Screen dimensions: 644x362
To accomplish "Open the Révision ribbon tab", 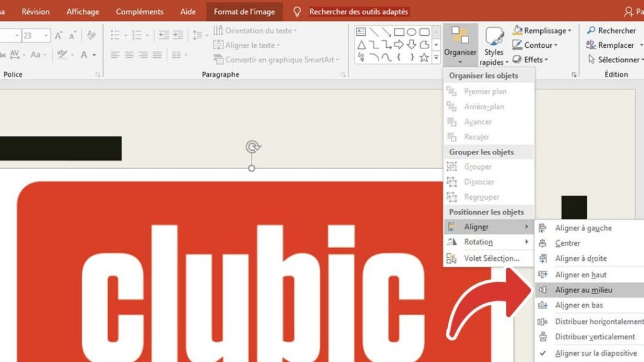I will [35, 11].
